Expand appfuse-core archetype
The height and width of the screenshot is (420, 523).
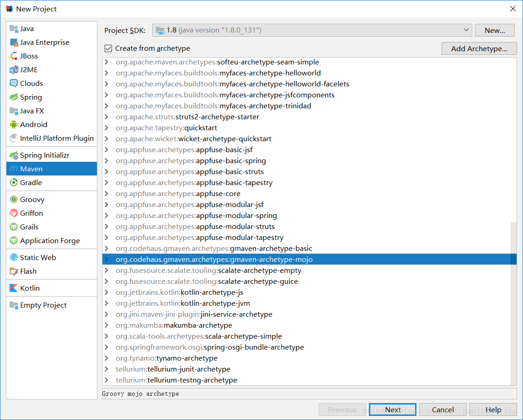pyautogui.click(x=107, y=194)
